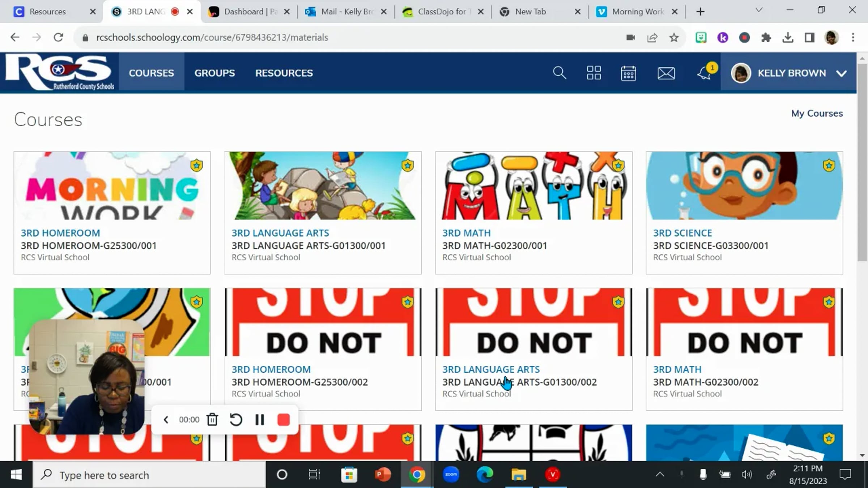Viewport: 868px width, 488px height.
Task: Toggle star badge on 3RD HOMEROOM morning work card
Action: click(x=196, y=166)
